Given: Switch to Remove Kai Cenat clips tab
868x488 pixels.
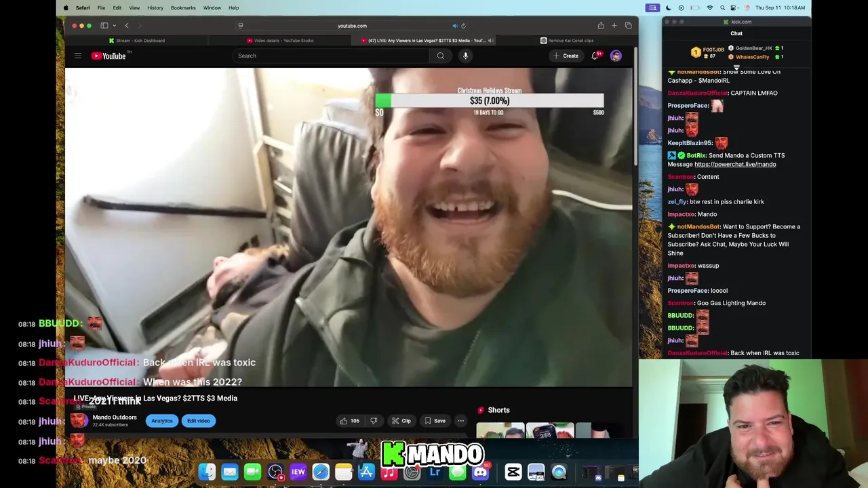Looking at the screenshot, I should point(567,41).
